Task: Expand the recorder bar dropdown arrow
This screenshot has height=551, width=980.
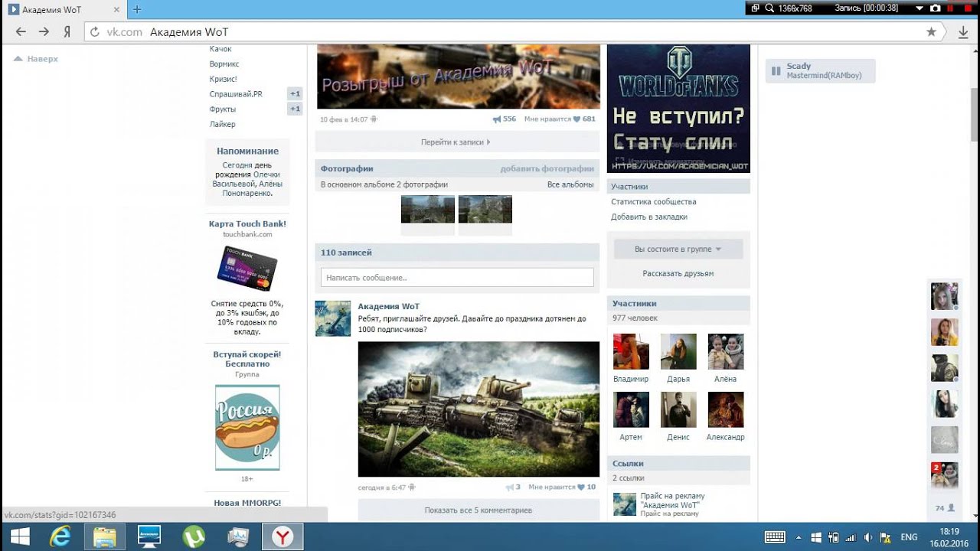Action: coord(920,8)
